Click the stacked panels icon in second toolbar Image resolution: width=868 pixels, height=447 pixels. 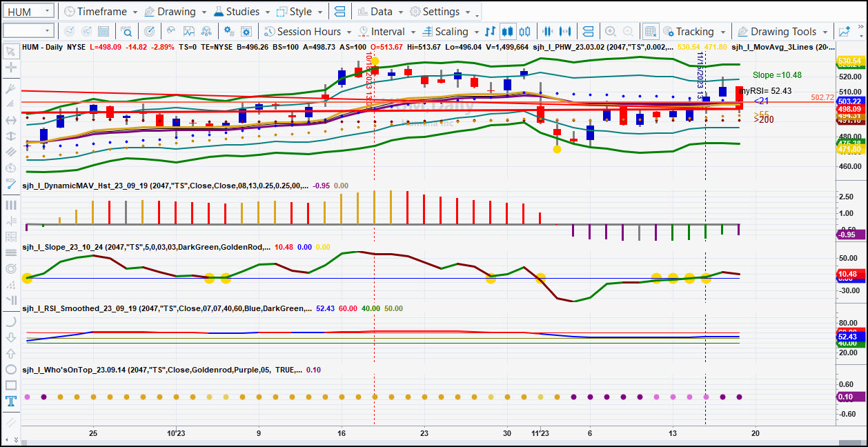pyautogui.click(x=588, y=32)
